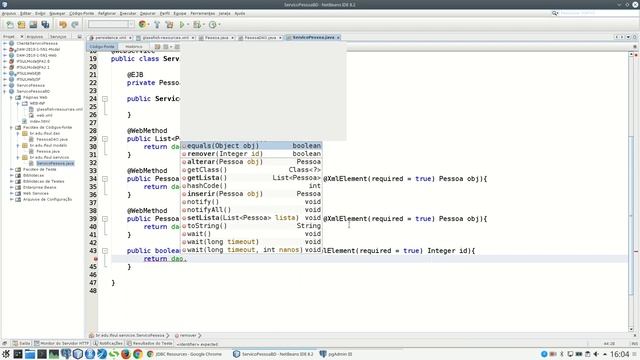Open the Notificações bottom tab

click(108, 343)
